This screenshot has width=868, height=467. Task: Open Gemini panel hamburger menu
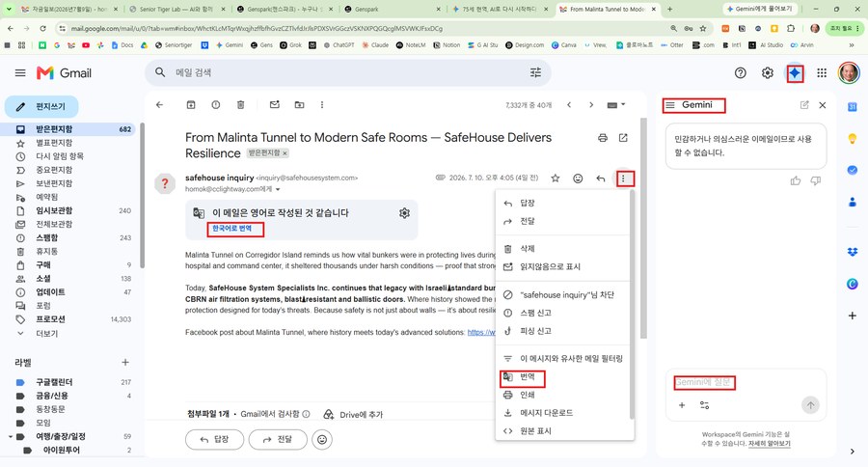(670, 105)
